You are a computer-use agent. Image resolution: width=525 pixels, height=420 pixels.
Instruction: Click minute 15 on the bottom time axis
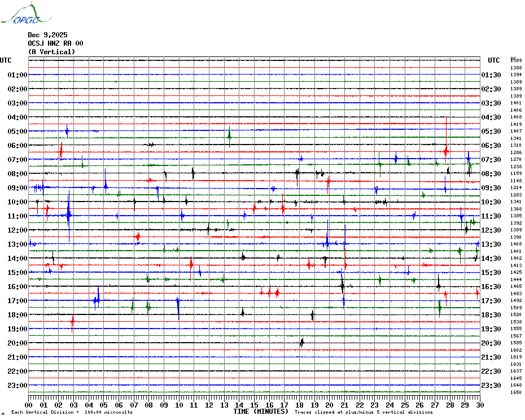pyautogui.click(x=254, y=405)
